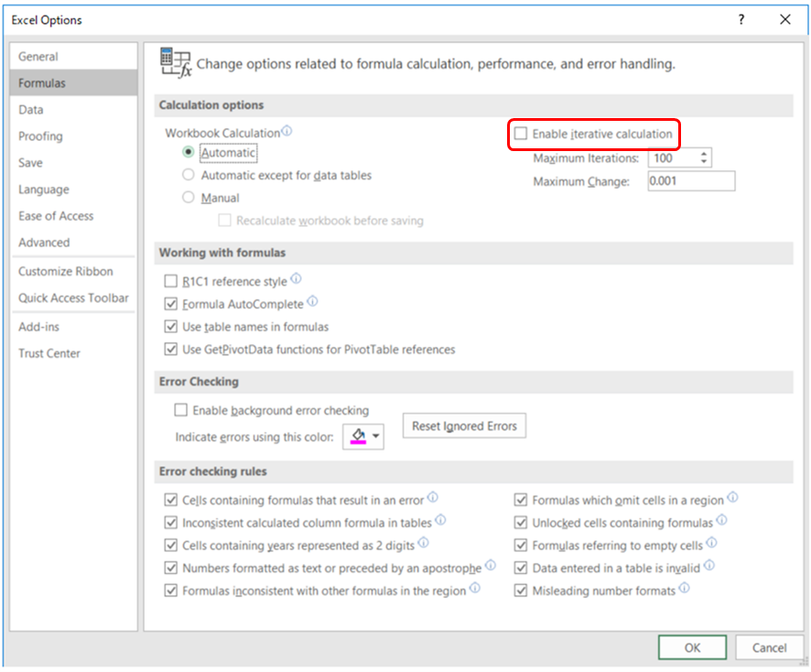Uncheck Cells containing formulas that result in an error
The image size is (811, 672).
(x=170, y=500)
